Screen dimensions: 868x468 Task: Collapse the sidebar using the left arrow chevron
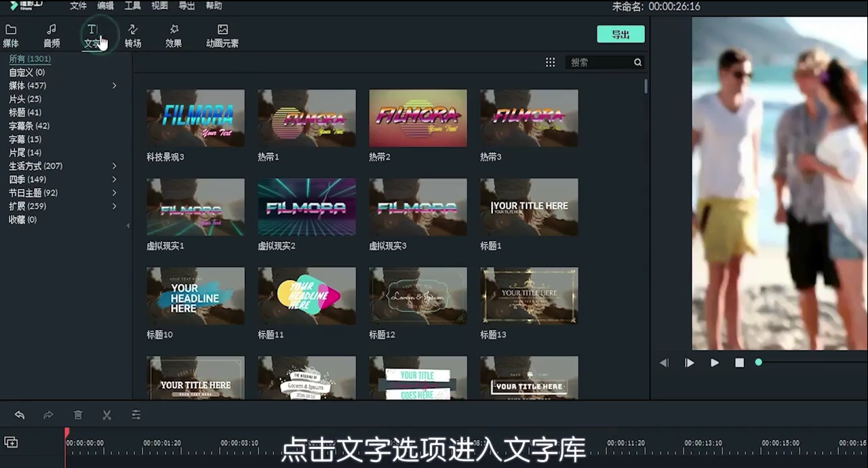point(128,225)
